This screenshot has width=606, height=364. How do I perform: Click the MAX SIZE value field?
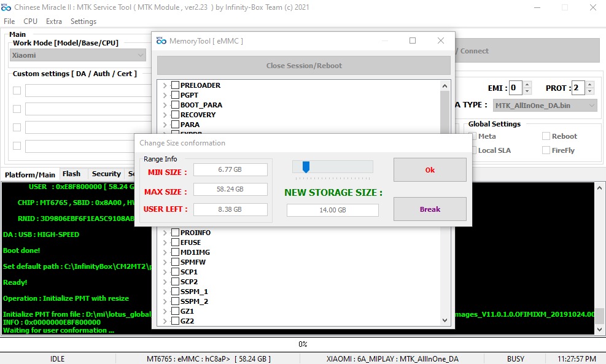click(230, 189)
